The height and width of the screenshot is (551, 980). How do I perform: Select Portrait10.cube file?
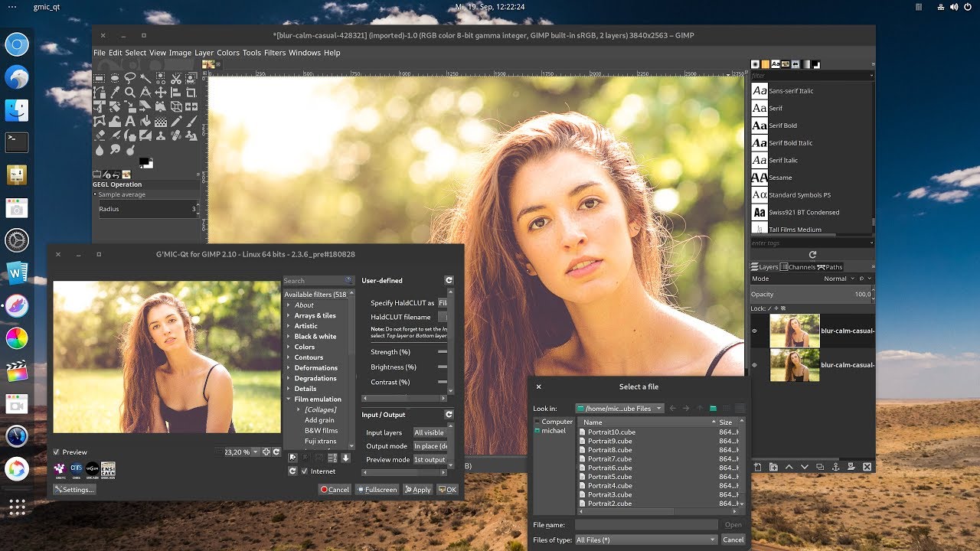pyautogui.click(x=612, y=432)
